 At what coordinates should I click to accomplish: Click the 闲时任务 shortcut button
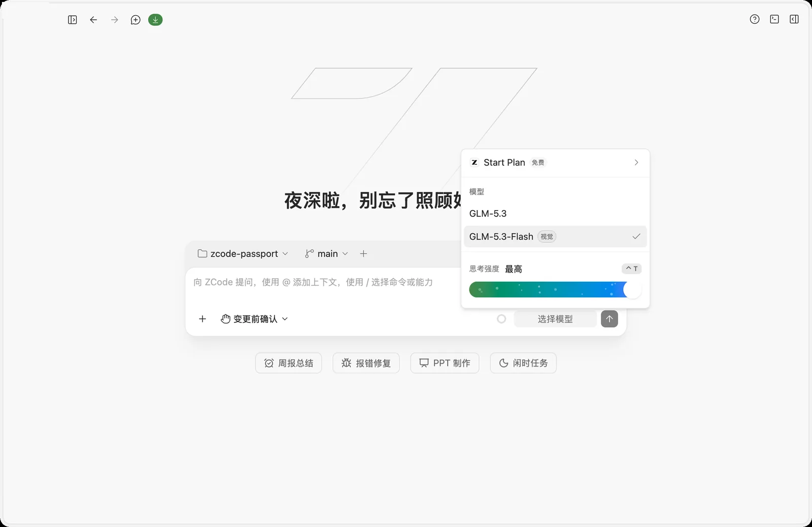tap(523, 363)
